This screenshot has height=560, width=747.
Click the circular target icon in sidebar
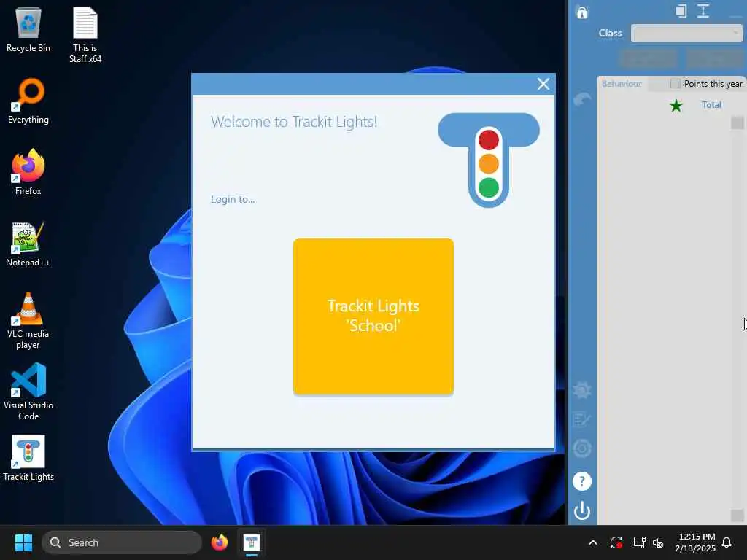(581, 448)
